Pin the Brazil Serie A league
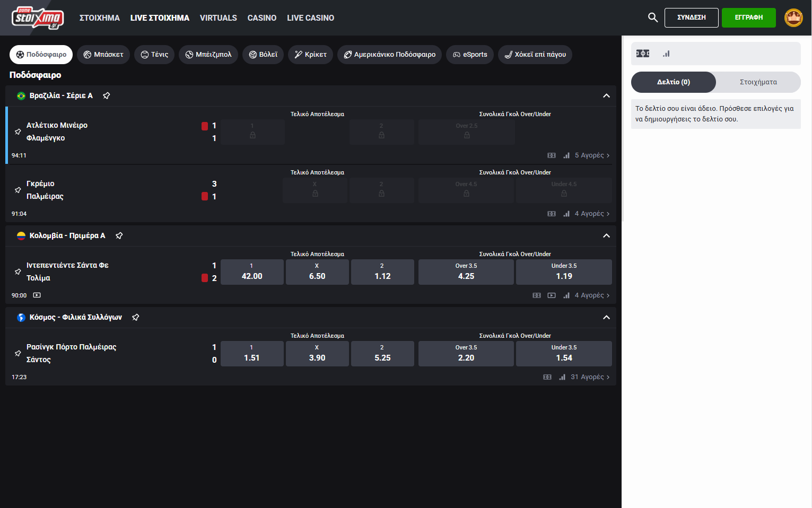This screenshot has height=508, width=812. tap(107, 95)
